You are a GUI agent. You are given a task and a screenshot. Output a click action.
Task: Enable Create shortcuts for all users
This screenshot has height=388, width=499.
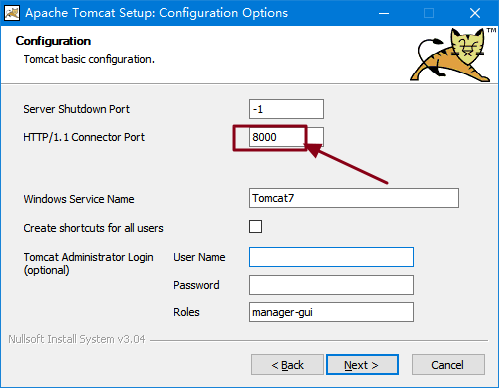[255, 227]
